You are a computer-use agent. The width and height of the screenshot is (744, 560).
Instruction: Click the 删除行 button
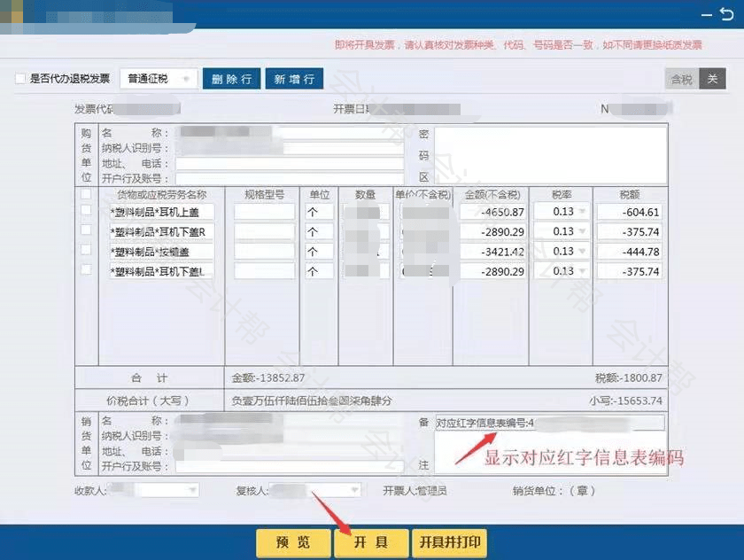point(231,78)
